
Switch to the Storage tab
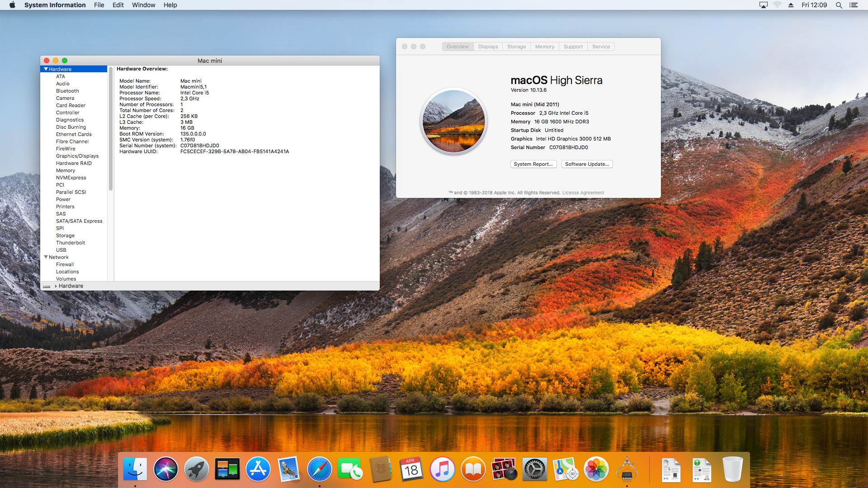(x=516, y=47)
